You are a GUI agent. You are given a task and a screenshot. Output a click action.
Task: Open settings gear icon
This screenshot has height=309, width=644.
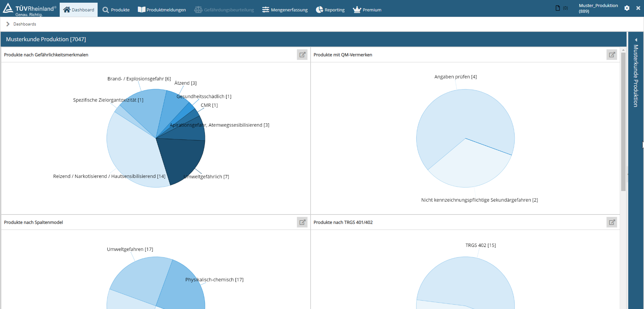pyautogui.click(x=627, y=8)
